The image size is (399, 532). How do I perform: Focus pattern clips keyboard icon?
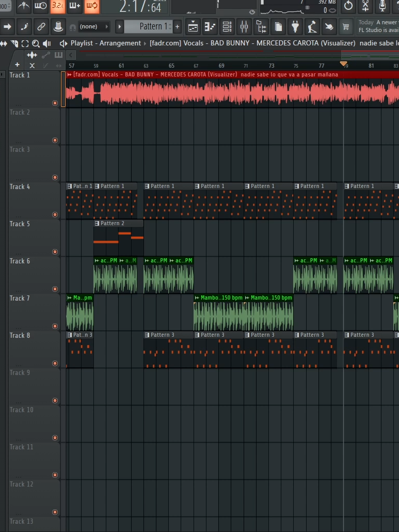point(59,55)
